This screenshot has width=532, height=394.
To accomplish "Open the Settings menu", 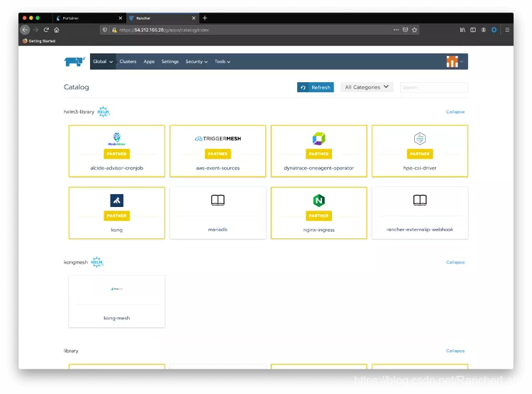I will [170, 62].
